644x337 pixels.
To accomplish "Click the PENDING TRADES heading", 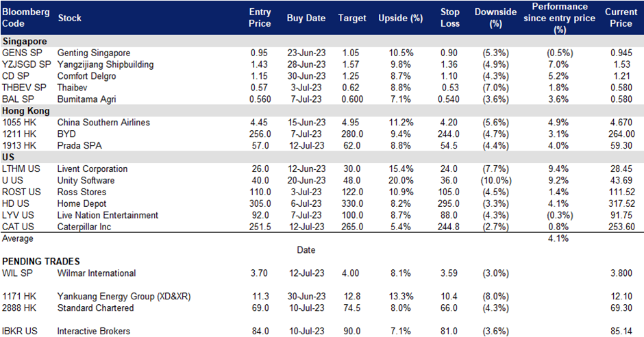I will coord(40,262).
